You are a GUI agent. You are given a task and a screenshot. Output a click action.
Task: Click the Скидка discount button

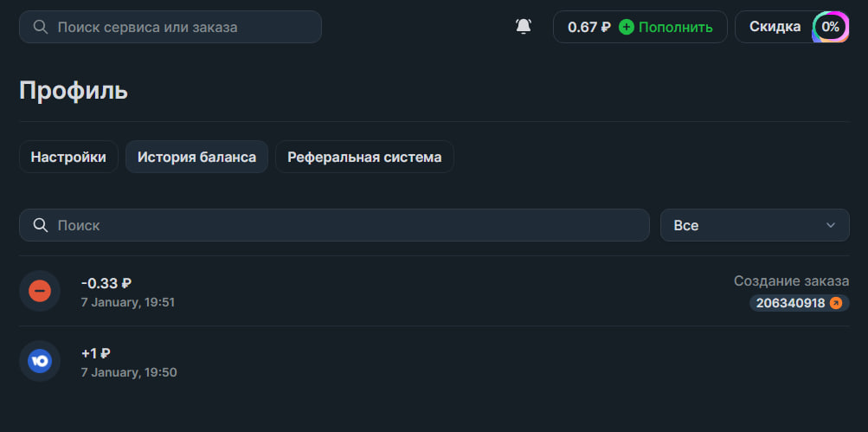click(x=775, y=27)
